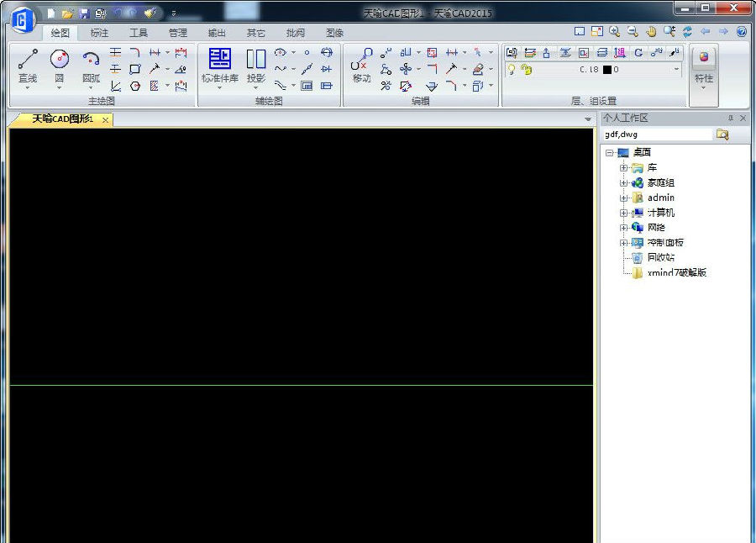The width and height of the screenshot is (756, 543).
Task: Switch to the 批阅 ribbon tab
Action: (x=295, y=33)
